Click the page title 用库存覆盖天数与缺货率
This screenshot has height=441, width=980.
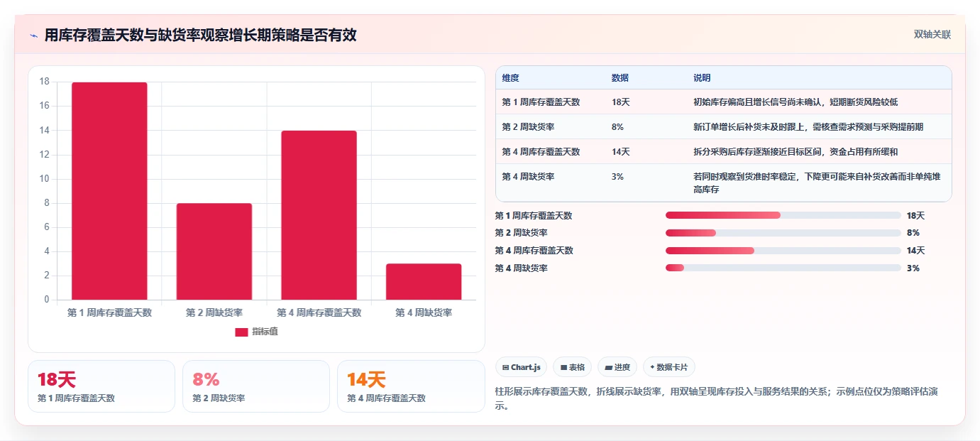pyautogui.click(x=200, y=36)
